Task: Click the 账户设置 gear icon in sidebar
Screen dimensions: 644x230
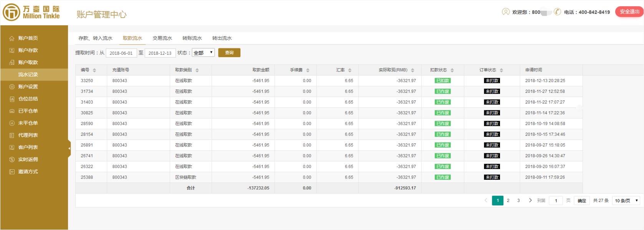Action: pyautogui.click(x=12, y=87)
